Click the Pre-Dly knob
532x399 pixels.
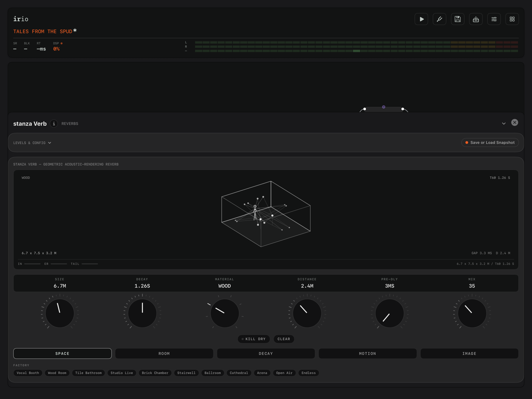(389, 313)
